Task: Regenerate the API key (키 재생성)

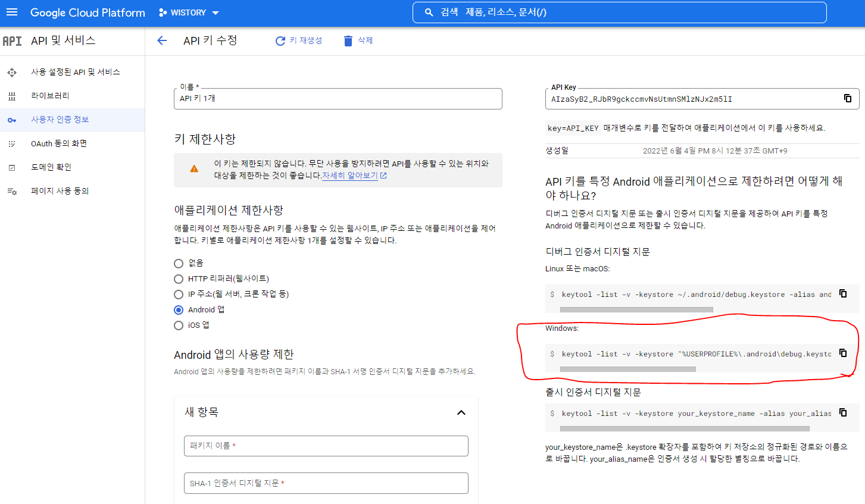Action: point(299,40)
